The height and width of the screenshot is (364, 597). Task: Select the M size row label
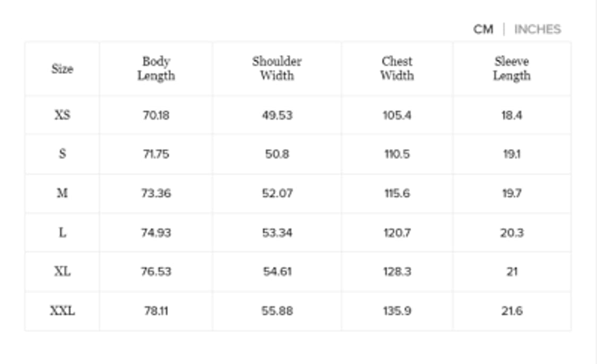coord(62,193)
